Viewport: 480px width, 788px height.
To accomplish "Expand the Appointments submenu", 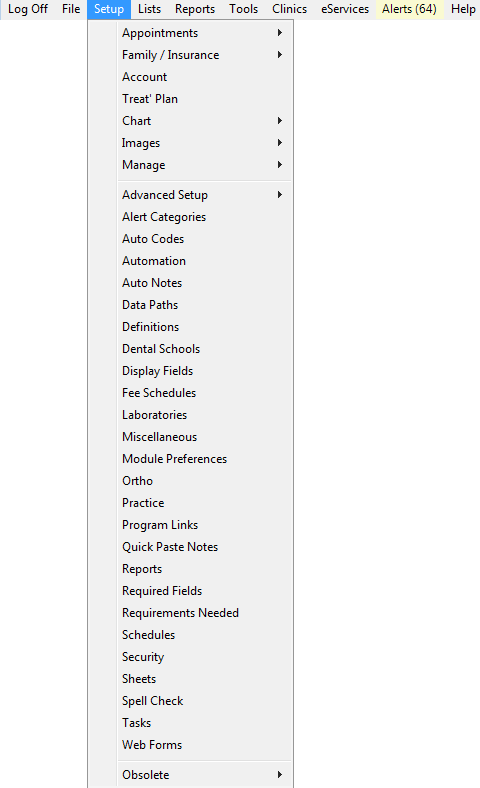I will (x=190, y=33).
